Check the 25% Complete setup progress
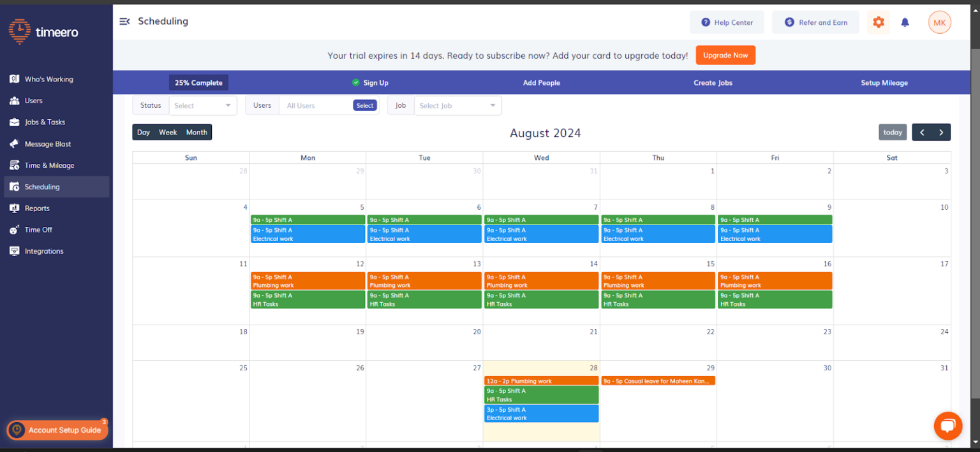The width and height of the screenshot is (980, 452). pyautogui.click(x=198, y=82)
